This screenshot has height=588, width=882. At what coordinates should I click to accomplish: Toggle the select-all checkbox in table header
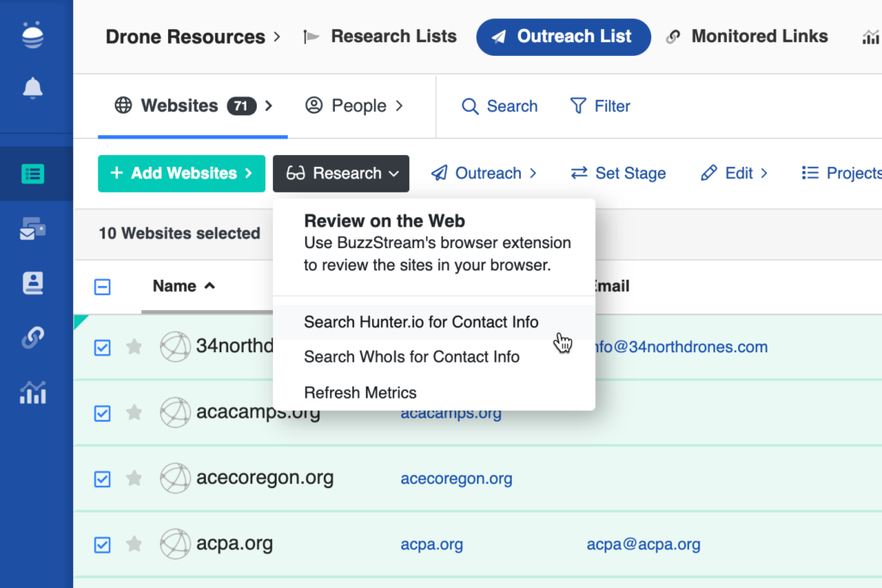pyautogui.click(x=102, y=287)
